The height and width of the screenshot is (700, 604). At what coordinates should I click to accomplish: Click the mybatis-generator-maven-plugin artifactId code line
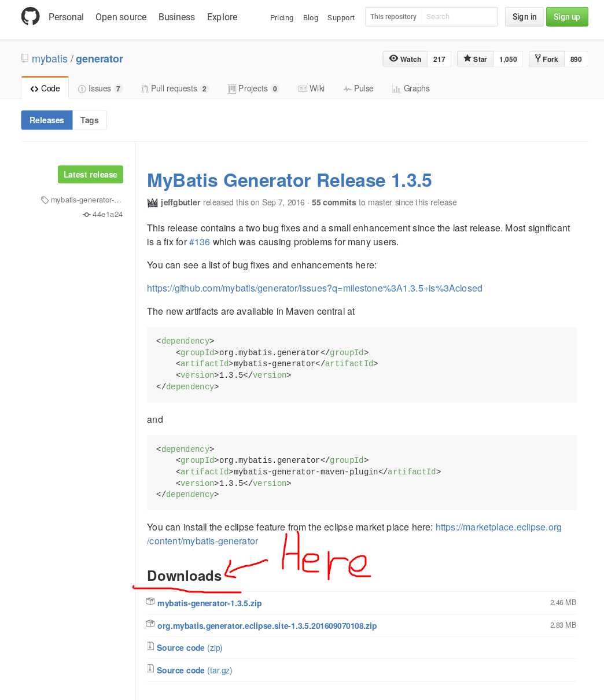pos(308,471)
